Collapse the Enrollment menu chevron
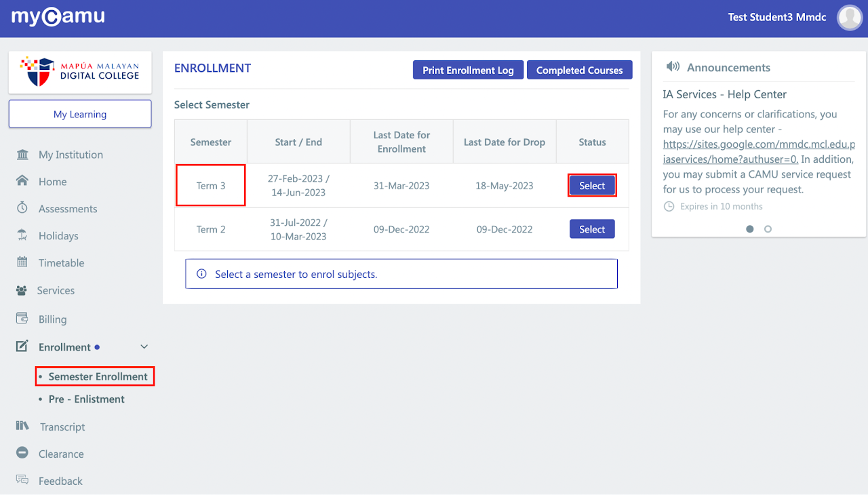Screen dimensions: 868x495 click(144, 346)
